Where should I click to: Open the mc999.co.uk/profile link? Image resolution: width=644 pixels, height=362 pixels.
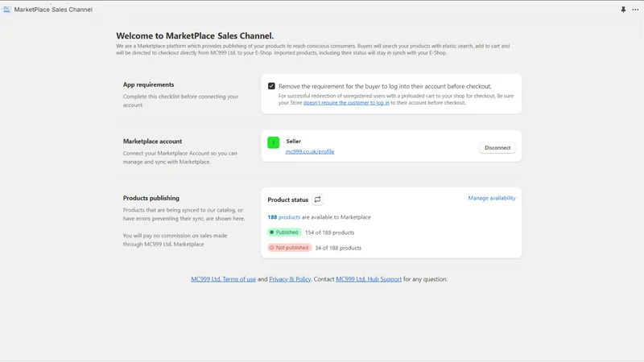[310, 151]
